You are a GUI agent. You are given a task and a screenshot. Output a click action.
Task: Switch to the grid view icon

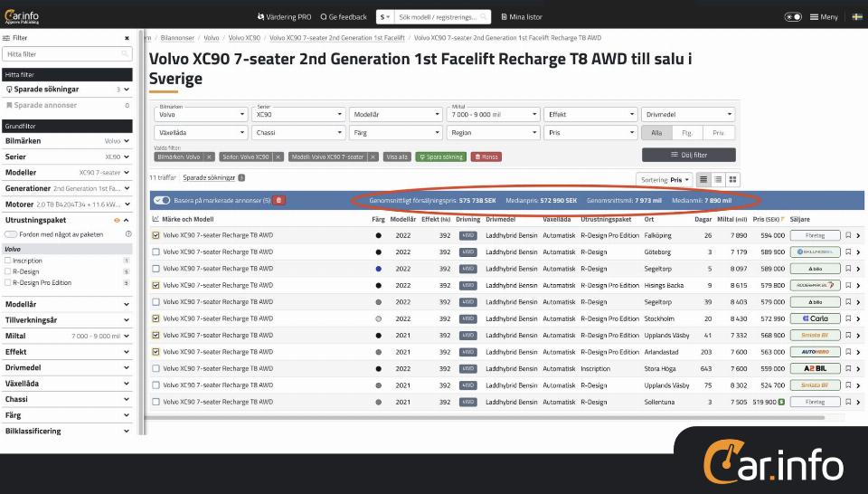coord(733,180)
